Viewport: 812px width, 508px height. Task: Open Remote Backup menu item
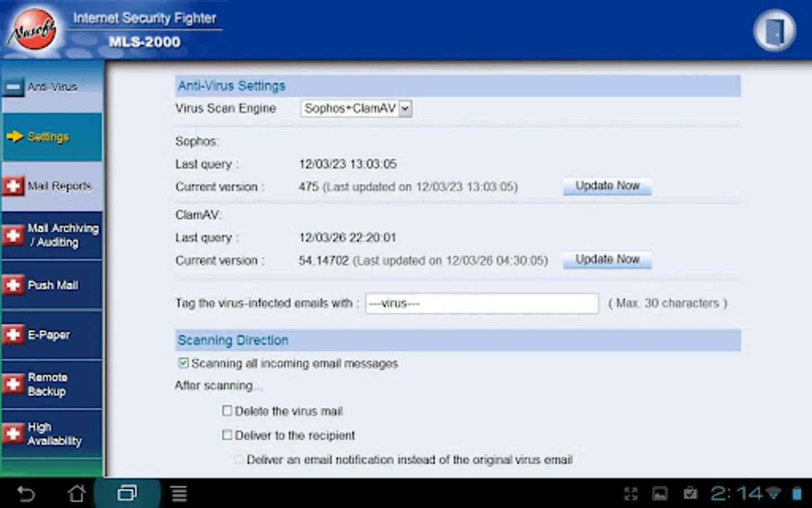click(x=47, y=384)
